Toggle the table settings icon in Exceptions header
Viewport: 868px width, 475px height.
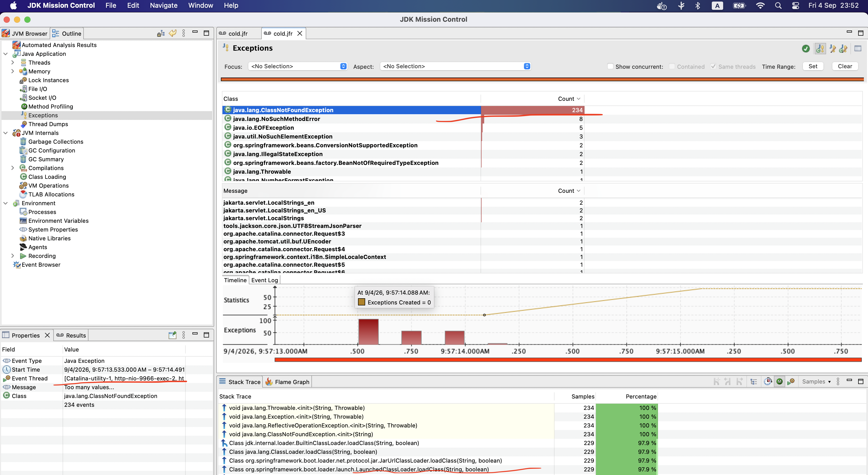click(858, 49)
